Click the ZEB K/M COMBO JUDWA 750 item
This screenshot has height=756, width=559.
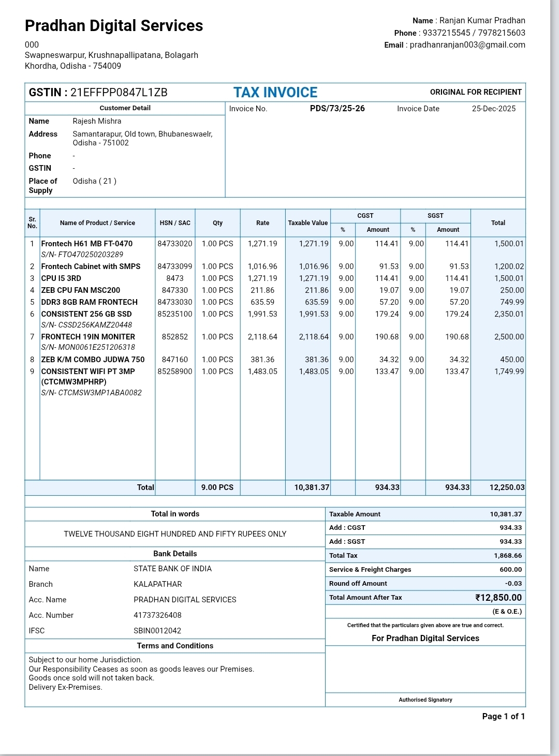coord(93,360)
